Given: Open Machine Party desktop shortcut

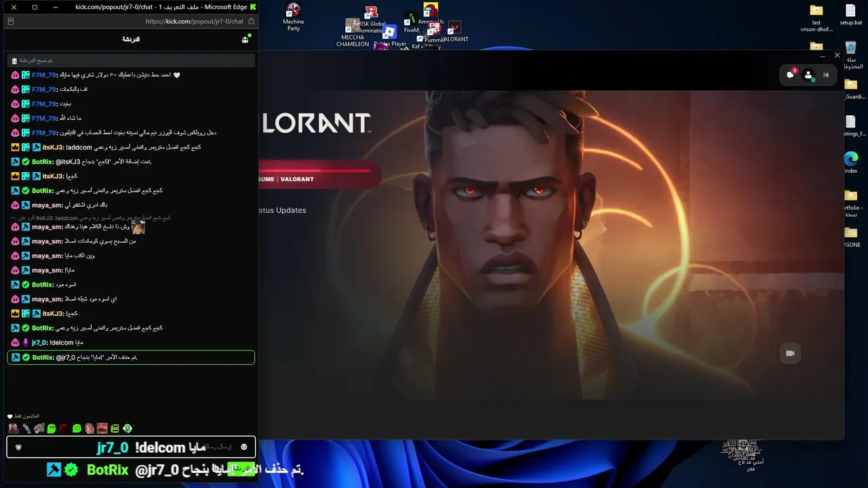Looking at the screenshot, I should pyautogui.click(x=294, y=17).
